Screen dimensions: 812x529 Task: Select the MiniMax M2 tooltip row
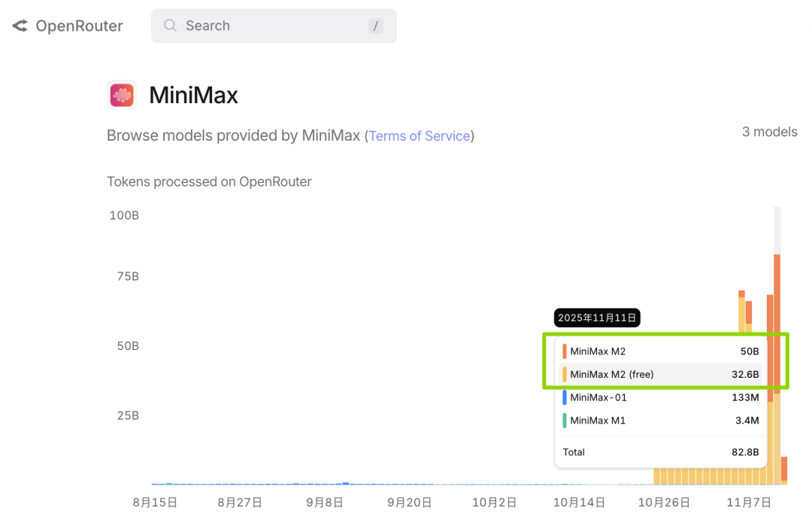(x=662, y=351)
